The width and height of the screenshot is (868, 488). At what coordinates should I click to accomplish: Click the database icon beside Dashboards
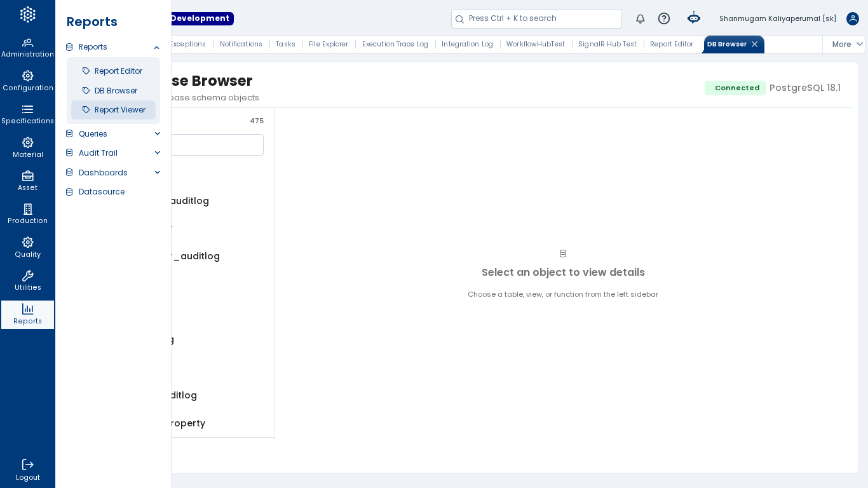coord(69,173)
